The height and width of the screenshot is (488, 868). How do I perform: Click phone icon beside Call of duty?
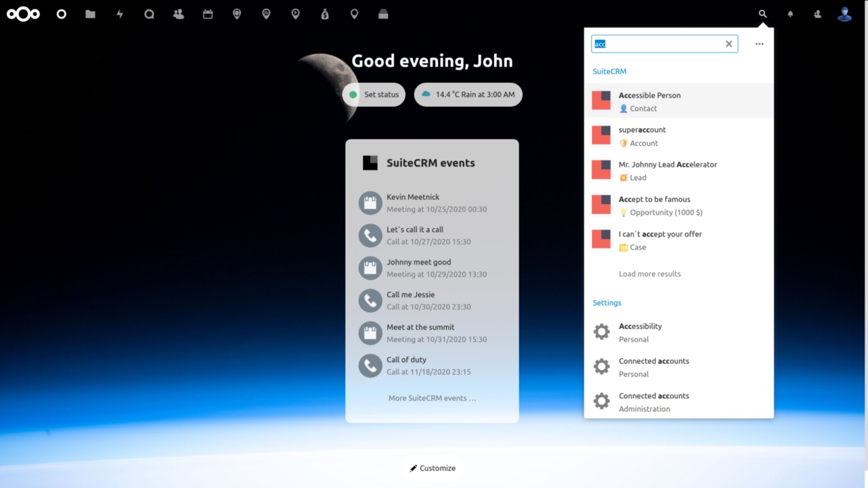point(370,366)
